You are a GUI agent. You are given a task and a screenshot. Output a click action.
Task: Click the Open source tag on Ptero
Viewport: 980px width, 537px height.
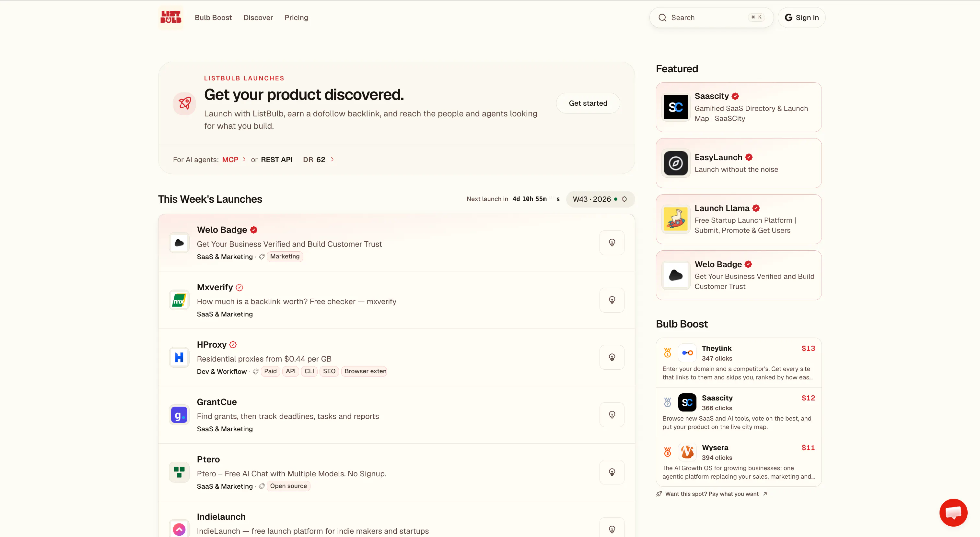(288, 486)
